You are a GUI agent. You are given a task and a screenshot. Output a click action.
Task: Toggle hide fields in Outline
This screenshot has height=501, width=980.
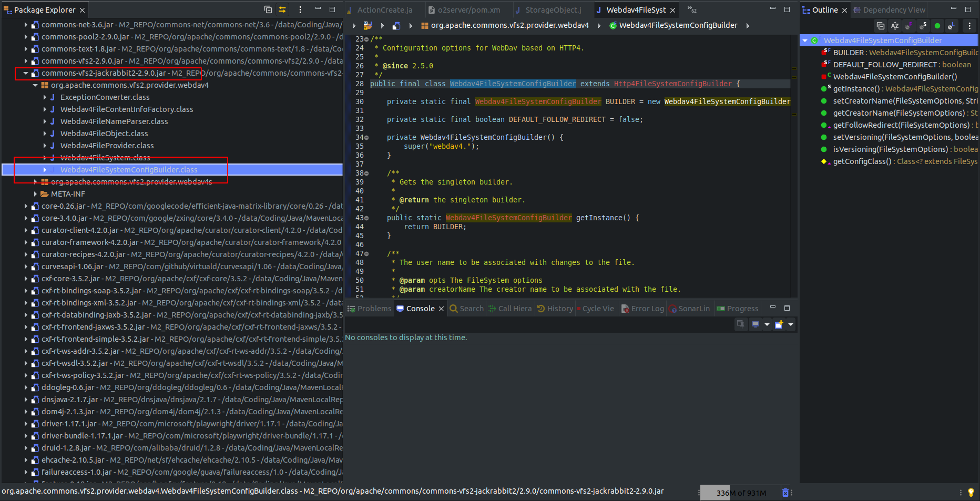tap(909, 26)
